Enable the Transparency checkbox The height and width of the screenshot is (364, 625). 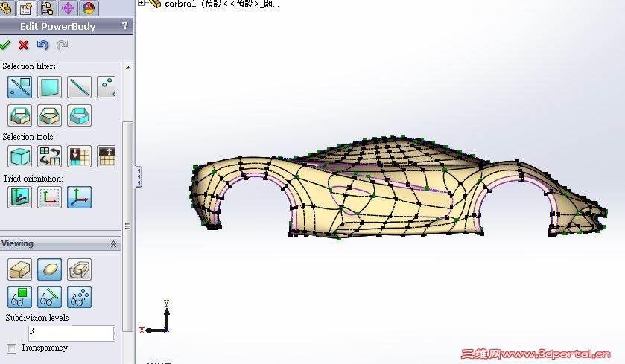coord(12,348)
